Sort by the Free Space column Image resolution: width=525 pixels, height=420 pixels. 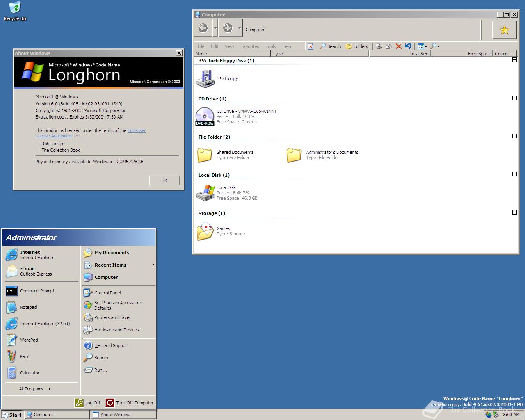461,54
